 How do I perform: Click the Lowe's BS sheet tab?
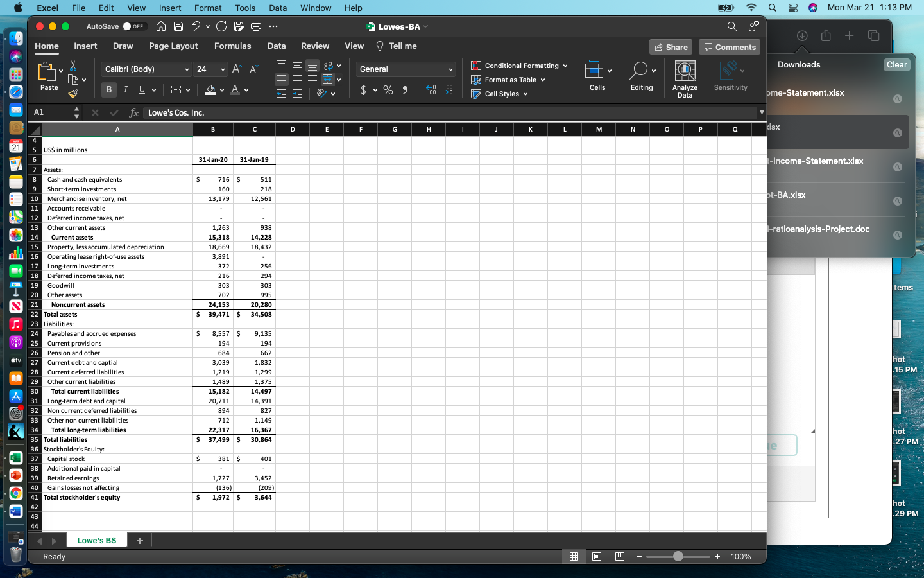pos(96,541)
